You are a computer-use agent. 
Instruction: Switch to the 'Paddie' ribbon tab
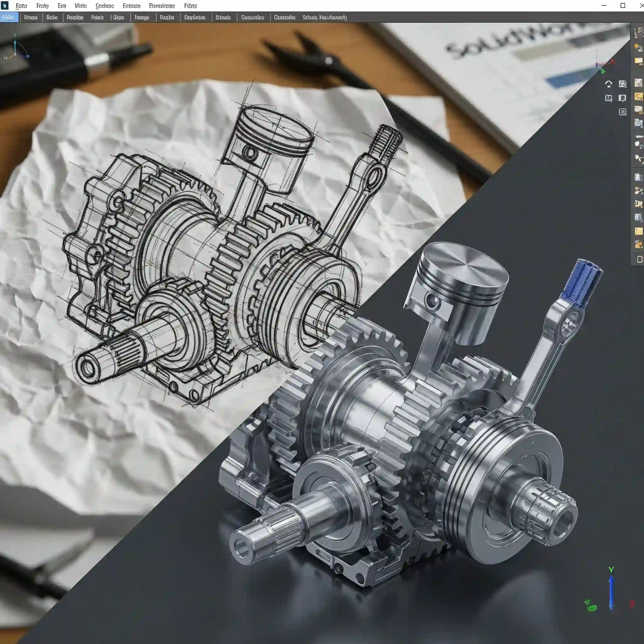coord(75,17)
